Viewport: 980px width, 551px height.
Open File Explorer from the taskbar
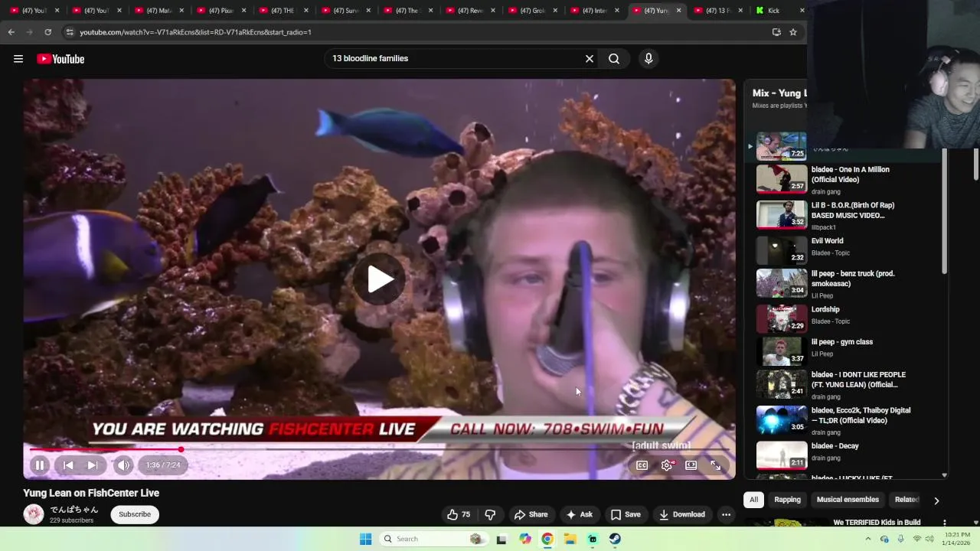click(x=570, y=539)
